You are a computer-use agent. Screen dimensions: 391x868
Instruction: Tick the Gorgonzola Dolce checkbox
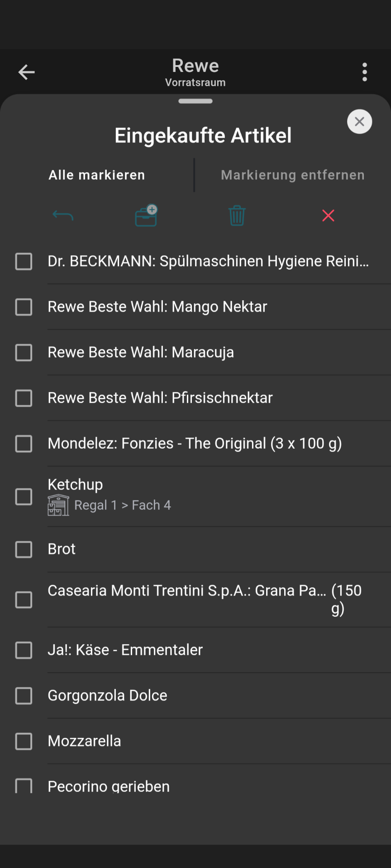(x=24, y=696)
